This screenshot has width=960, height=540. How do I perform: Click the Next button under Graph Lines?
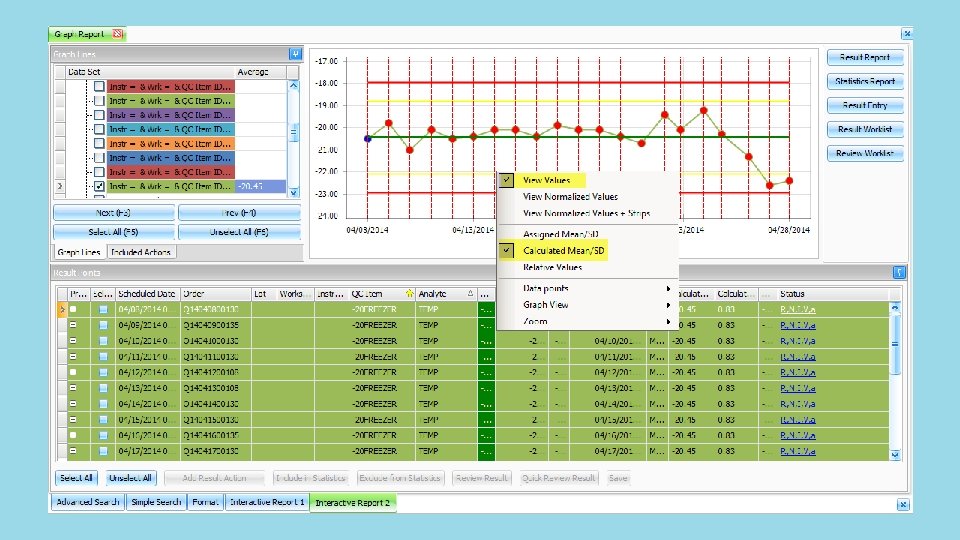pyautogui.click(x=113, y=212)
